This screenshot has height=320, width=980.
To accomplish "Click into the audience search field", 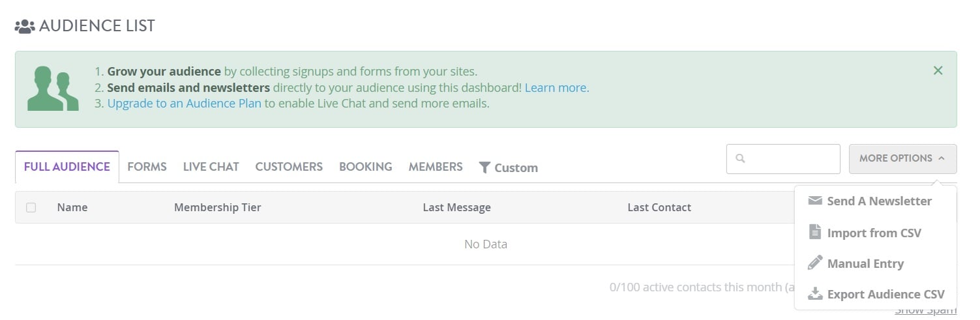I will [x=783, y=158].
